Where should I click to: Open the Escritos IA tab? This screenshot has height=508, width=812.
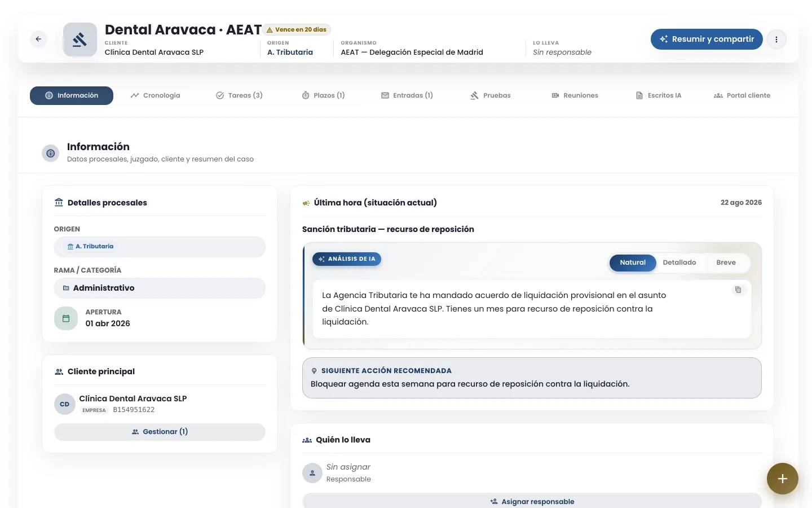pyautogui.click(x=659, y=95)
